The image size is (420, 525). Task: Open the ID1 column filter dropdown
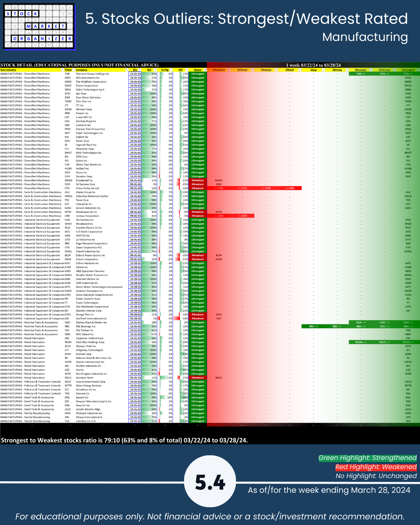(140, 70)
